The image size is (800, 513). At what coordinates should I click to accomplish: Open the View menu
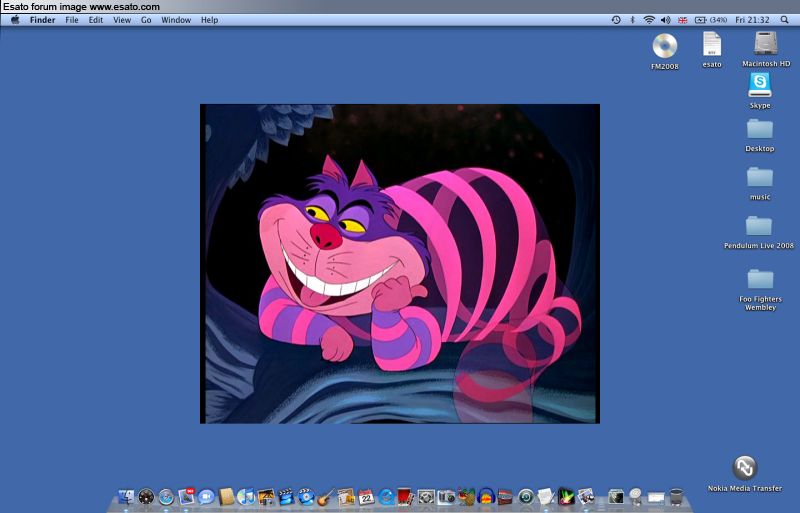click(122, 20)
